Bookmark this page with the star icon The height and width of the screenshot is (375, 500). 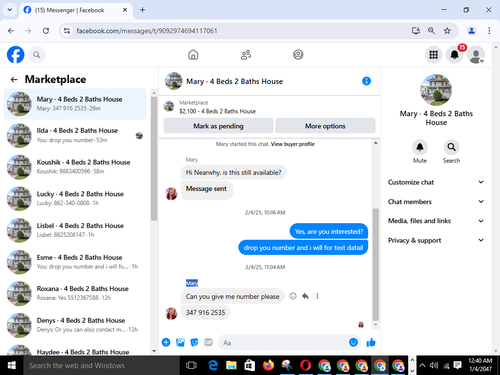click(x=447, y=31)
